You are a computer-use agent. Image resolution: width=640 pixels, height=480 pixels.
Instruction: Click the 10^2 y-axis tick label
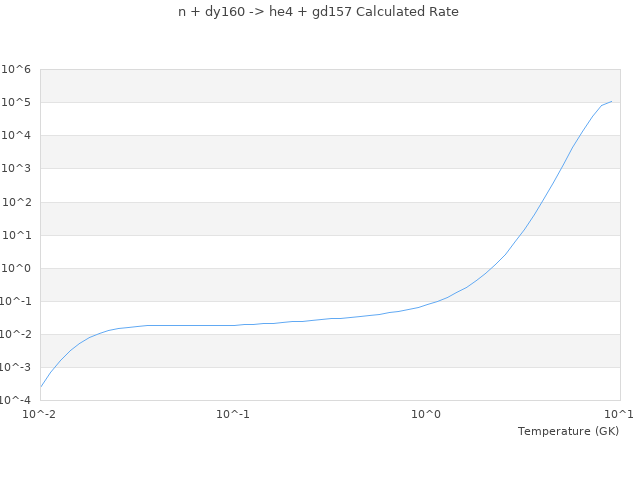click(16, 202)
